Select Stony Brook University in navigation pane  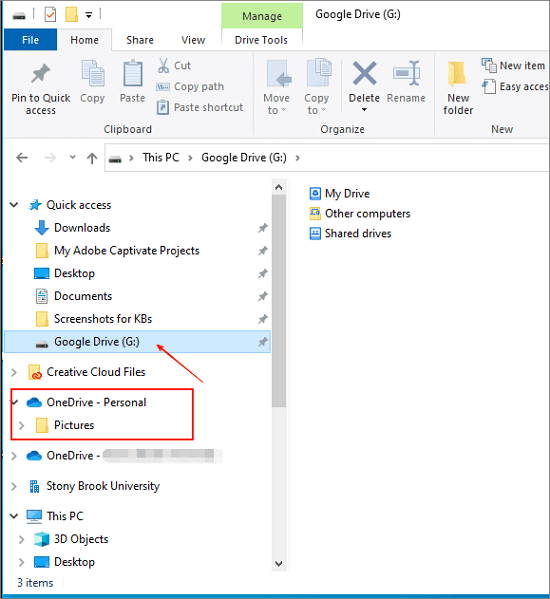pos(103,486)
